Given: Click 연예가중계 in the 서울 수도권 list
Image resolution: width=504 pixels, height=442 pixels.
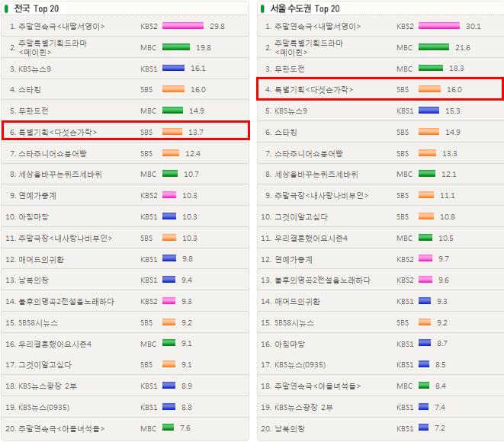Looking at the screenshot, I should tap(294, 259).
